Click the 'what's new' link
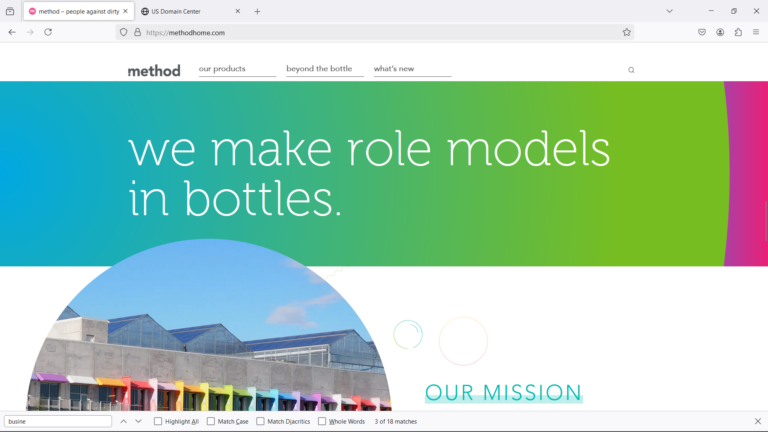This screenshot has height=432, width=768. pos(394,69)
